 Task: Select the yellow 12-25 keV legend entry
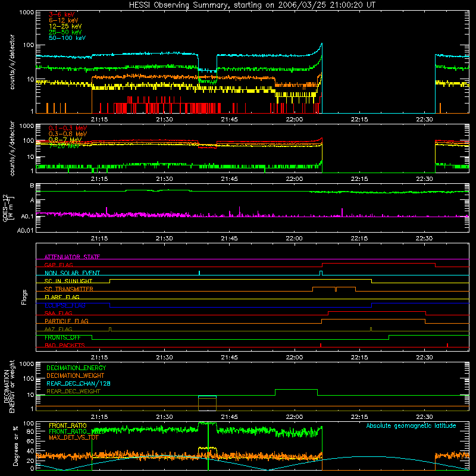(65, 26)
